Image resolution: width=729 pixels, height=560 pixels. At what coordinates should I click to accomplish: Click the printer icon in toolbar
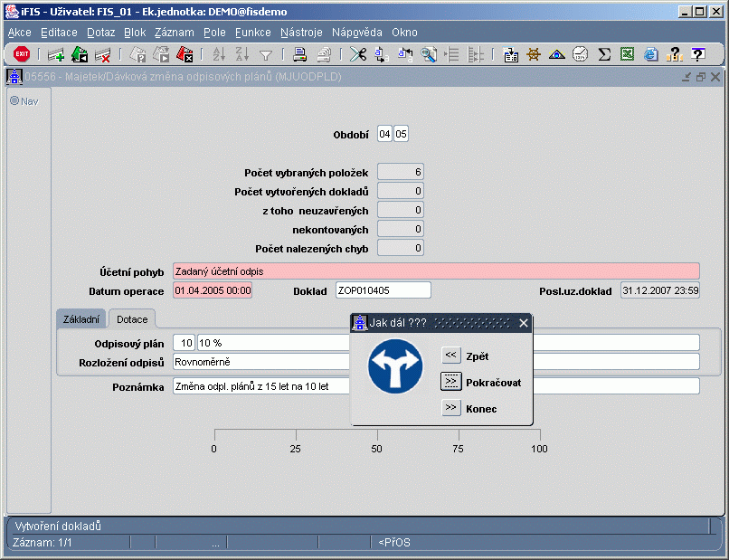click(300, 54)
